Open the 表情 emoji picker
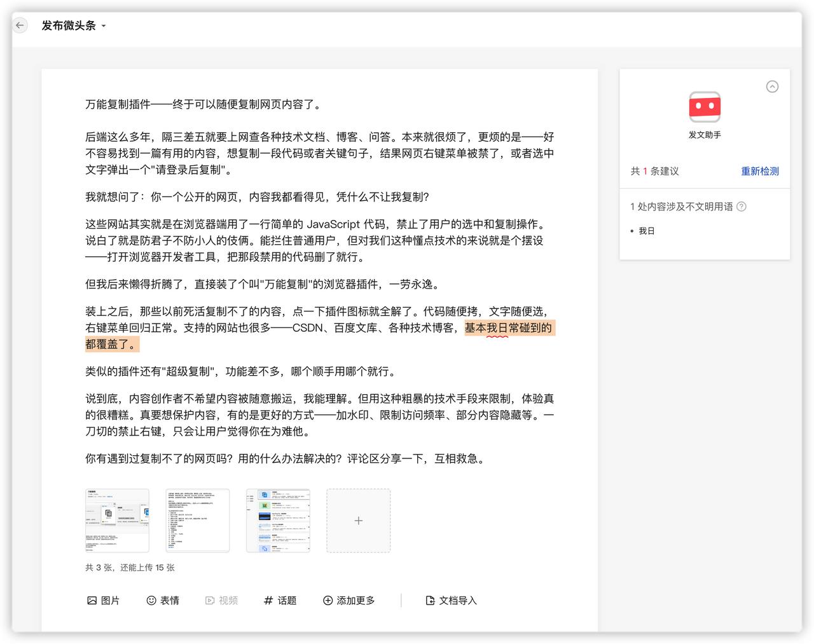 (163, 600)
